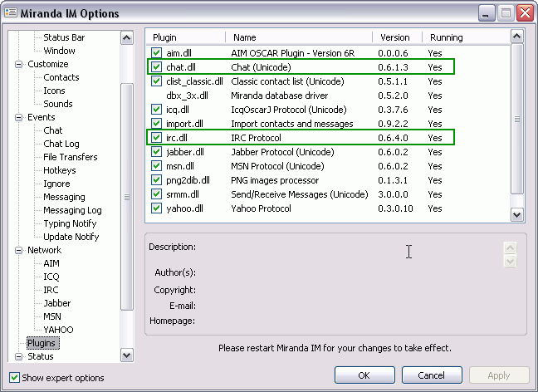Open Contacts under Customize
538x392 pixels.
[61, 77]
